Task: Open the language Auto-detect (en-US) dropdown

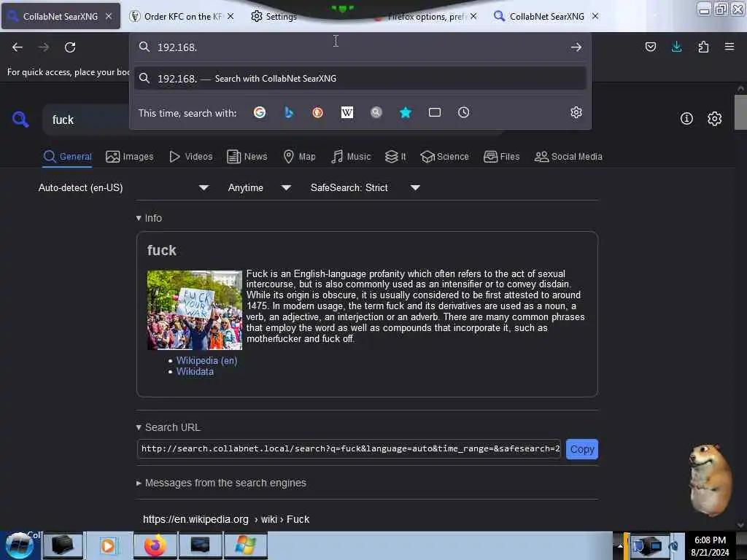Action: tap(124, 187)
